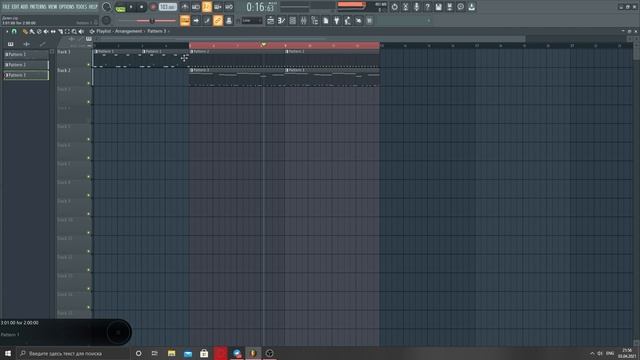
Task: Show audio clips with the waveform picker icon
Action: pos(27,44)
